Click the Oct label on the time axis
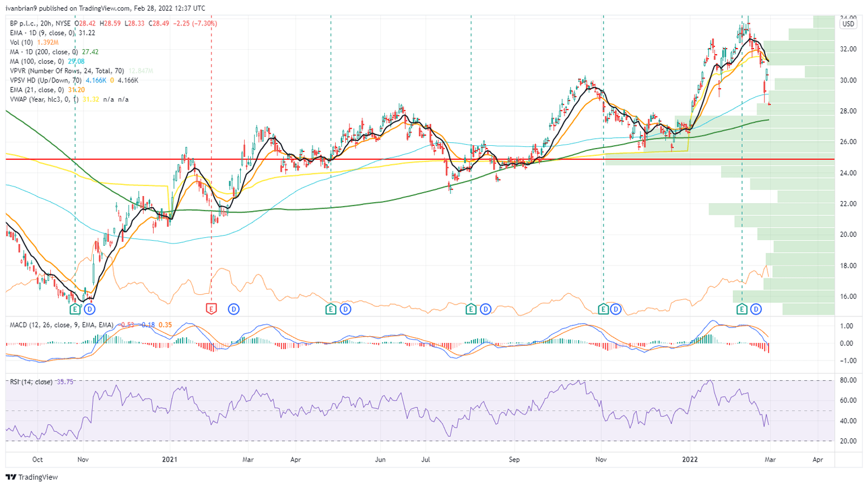Screen dimensions: 868x487 [38, 460]
